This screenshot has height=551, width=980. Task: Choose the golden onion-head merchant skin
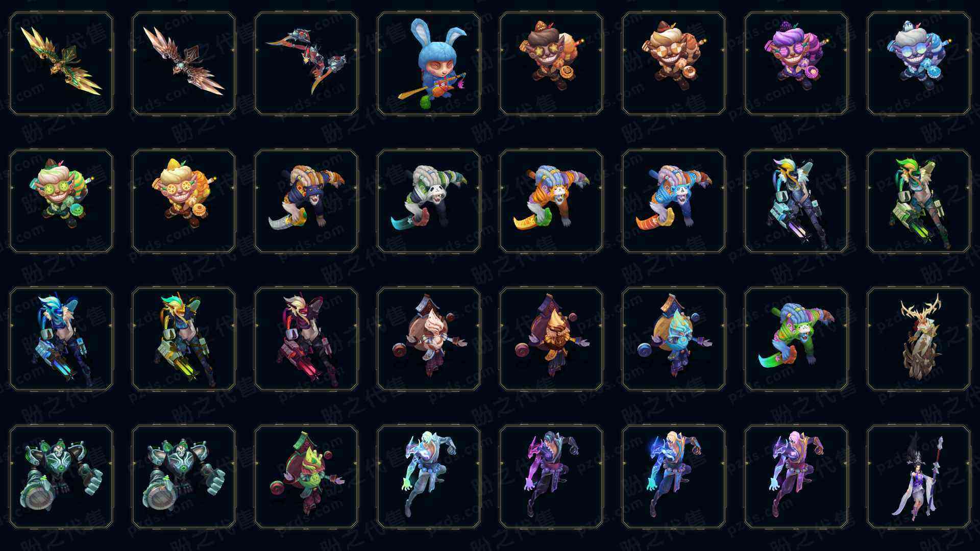551,339
